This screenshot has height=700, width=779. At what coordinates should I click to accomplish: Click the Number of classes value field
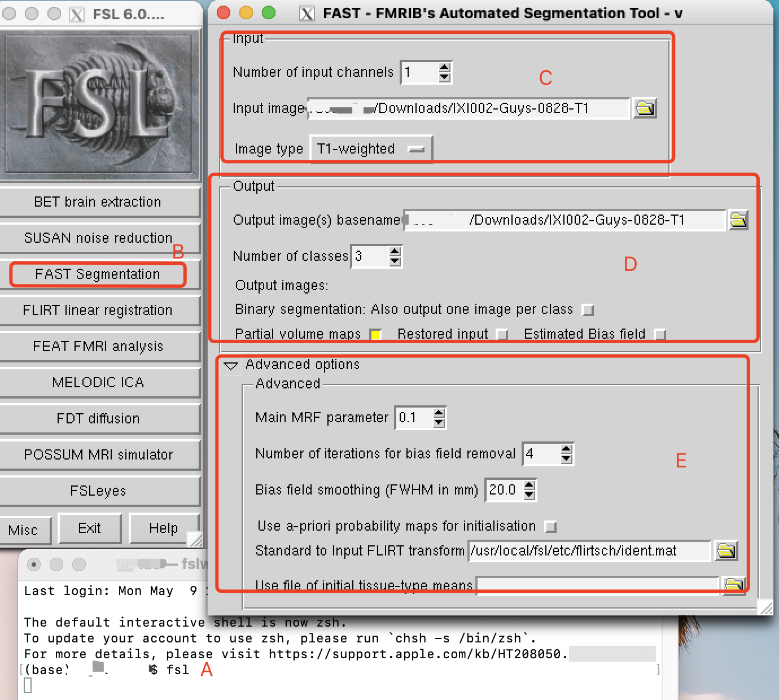pos(370,256)
